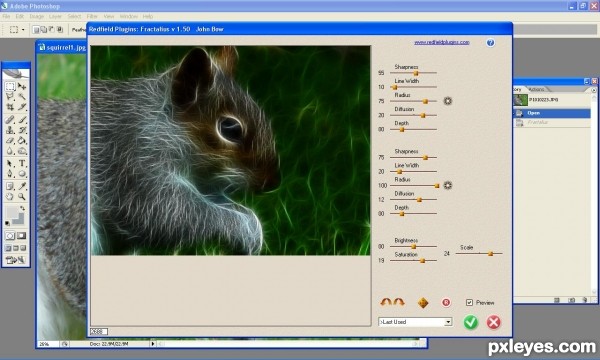Image resolution: width=600 pixels, height=360 pixels.
Task: Click trash icon in History panel
Action: tap(584, 300)
